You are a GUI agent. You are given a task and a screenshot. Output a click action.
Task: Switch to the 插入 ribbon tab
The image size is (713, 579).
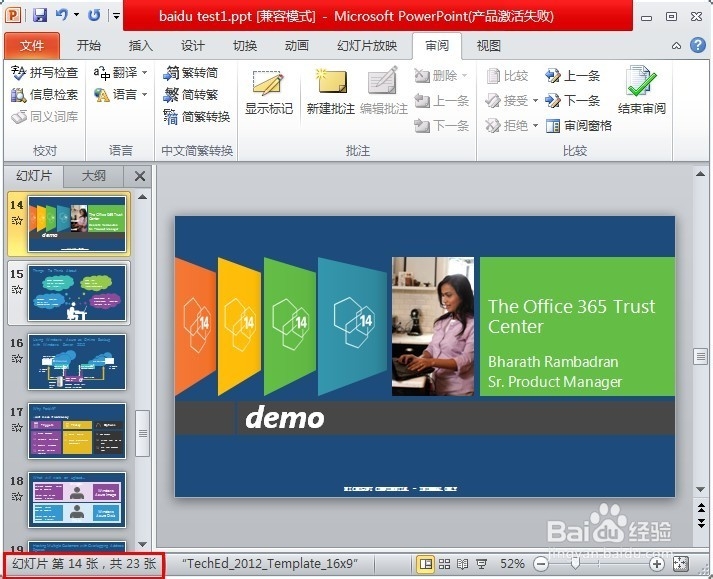click(141, 45)
